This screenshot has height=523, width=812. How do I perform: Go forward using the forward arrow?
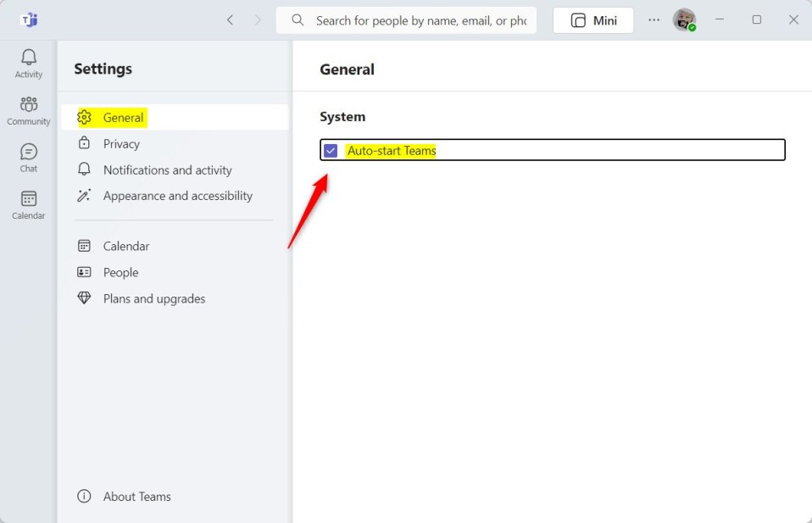click(258, 20)
